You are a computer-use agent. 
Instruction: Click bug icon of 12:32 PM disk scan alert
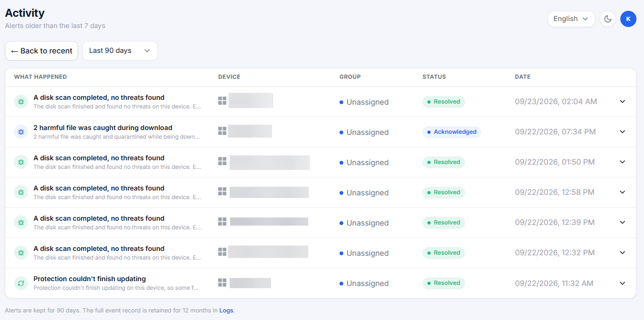pos(21,253)
